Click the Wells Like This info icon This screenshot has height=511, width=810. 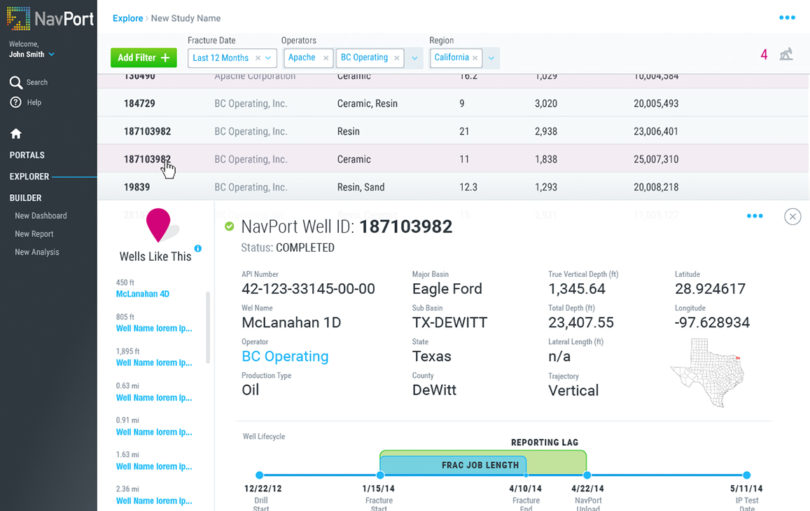click(x=198, y=248)
